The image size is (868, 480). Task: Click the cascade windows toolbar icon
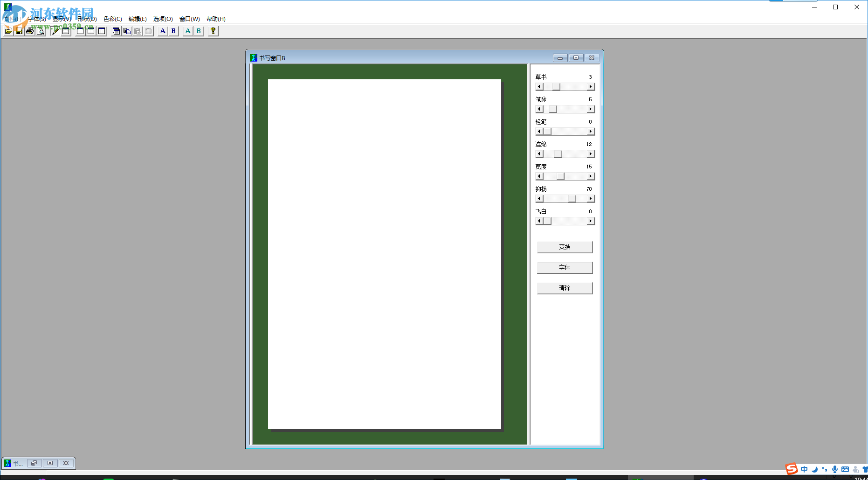(116, 31)
